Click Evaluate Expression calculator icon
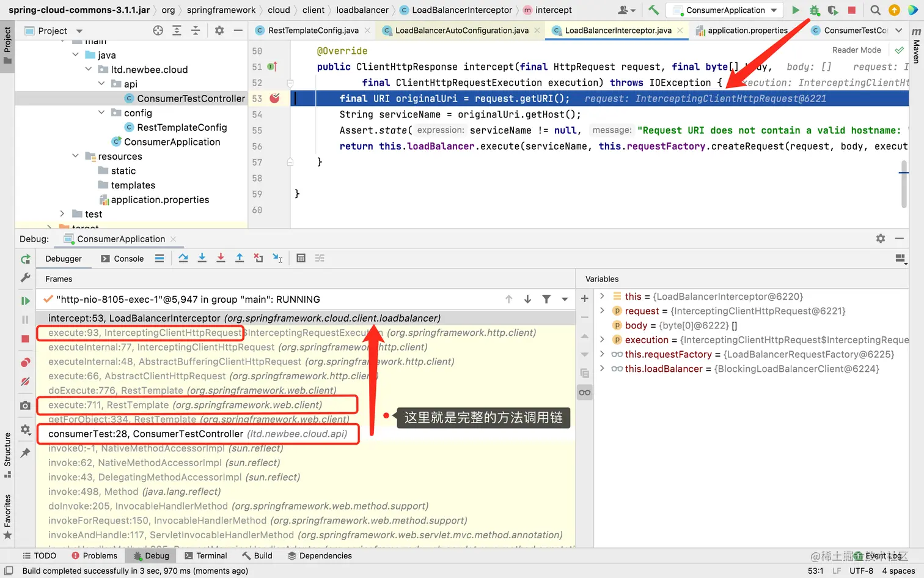This screenshot has width=924, height=578. 301,259
